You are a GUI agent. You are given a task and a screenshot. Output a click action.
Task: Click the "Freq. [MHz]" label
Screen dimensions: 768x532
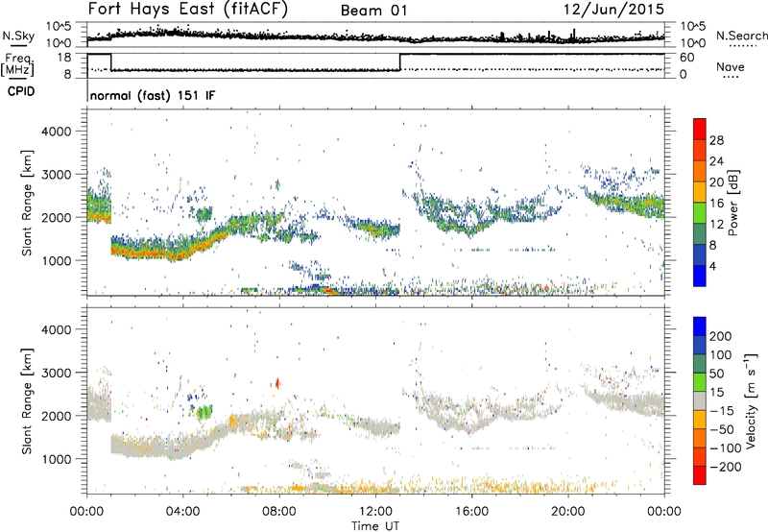coord(18,65)
